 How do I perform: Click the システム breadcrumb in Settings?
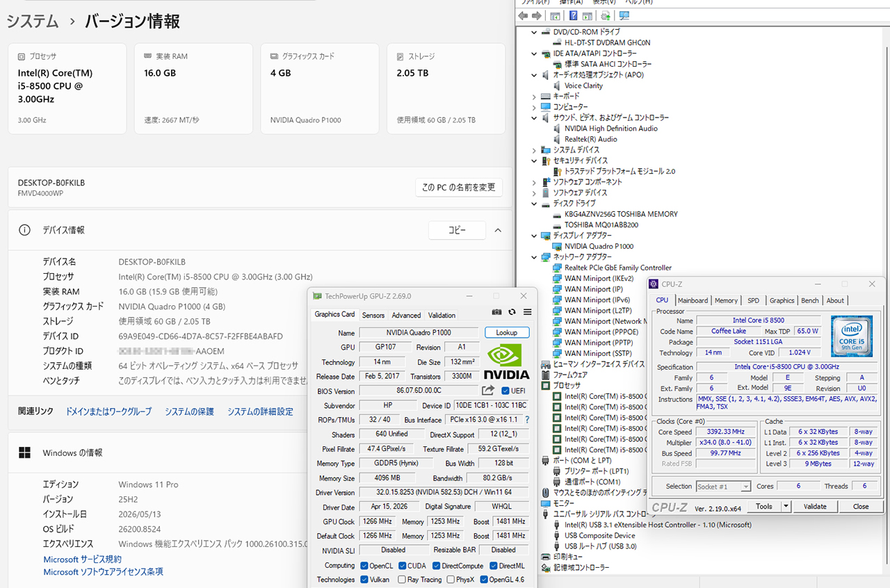click(32, 22)
